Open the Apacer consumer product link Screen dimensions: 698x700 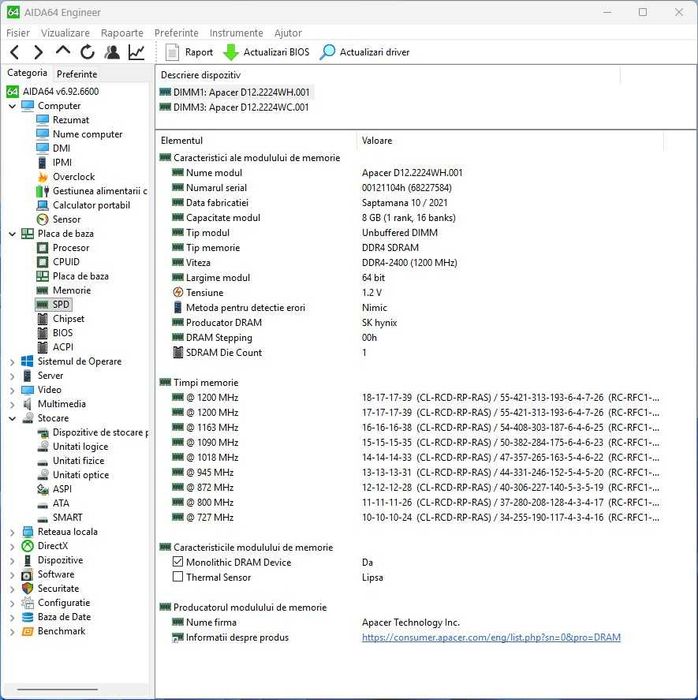coord(491,638)
